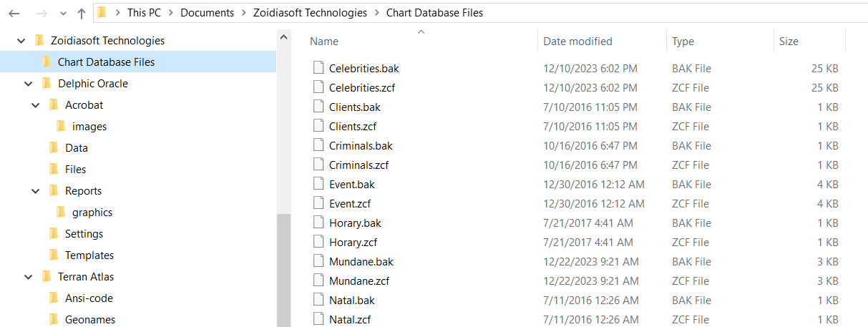868x327 pixels.
Task: Select the graphics folder in tree
Action: (x=92, y=213)
